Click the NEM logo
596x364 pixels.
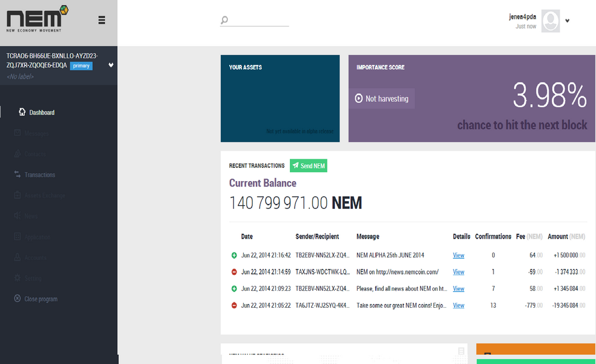(x=37, y=18)
